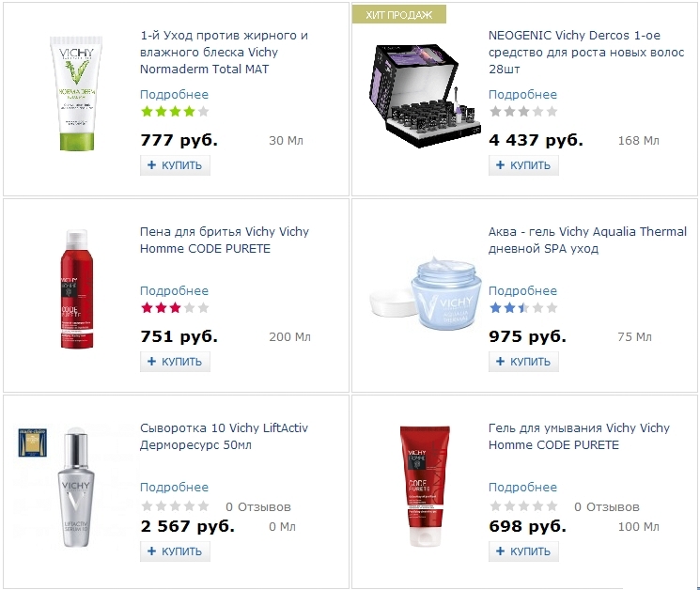Click Купить for the Aqualia Thermal aqua gel
The image size is (700, 590).
pos(523,362)
